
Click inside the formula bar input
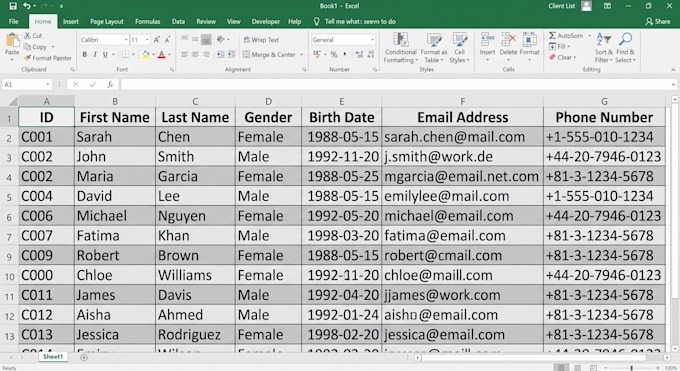pos(395,85)
